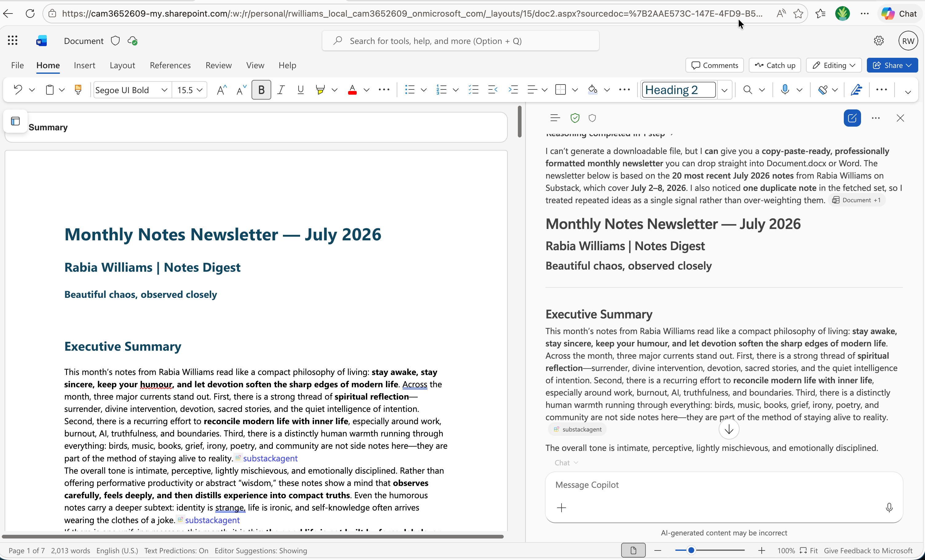Toggle the page view button in status bar
Screen dimensions: 925x560
[633, 550]
